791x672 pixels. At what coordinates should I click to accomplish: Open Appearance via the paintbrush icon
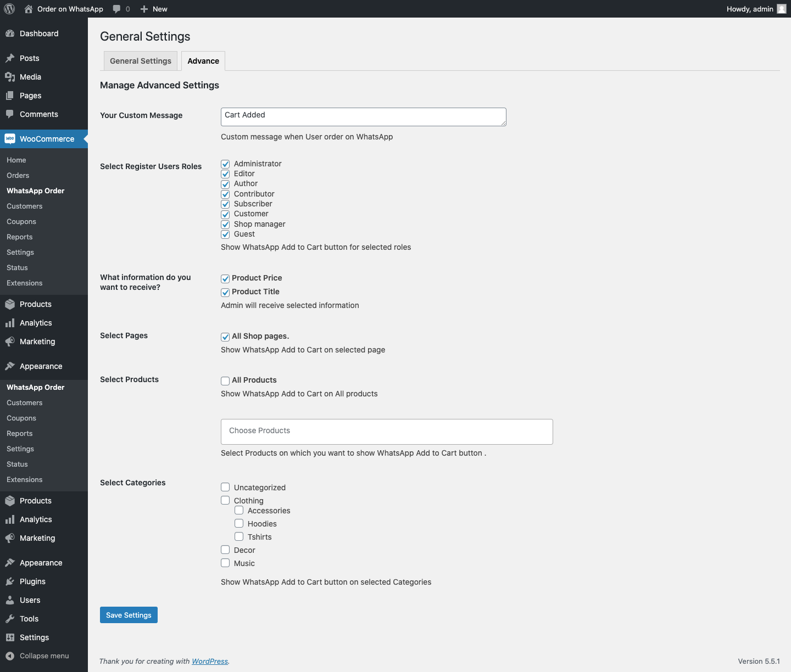[10, 366]
